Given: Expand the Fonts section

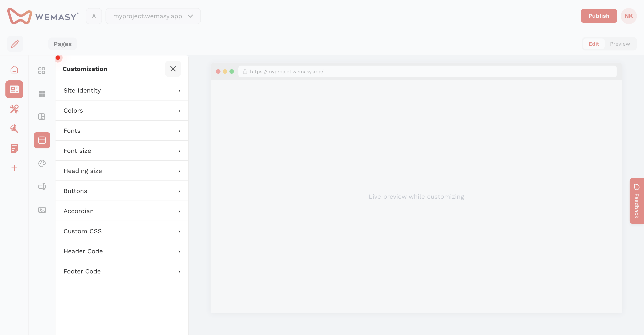Looking at the screenshot, I should (x=122, y=131).
